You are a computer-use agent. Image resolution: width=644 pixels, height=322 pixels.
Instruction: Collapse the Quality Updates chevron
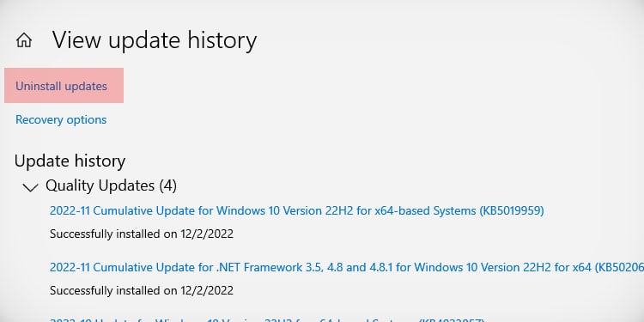pyautogui.click(x=30, y=188)
